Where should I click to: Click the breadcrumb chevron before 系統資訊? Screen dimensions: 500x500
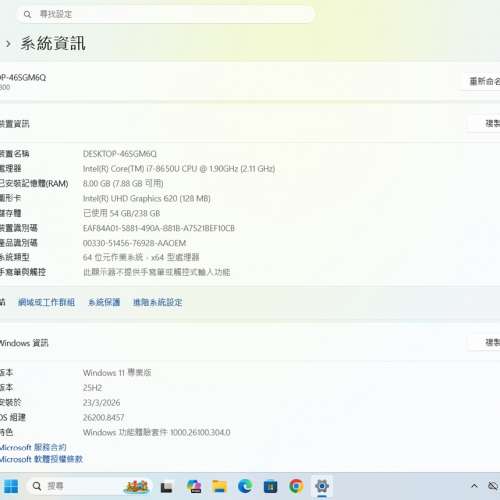click(x=9, y=44)
